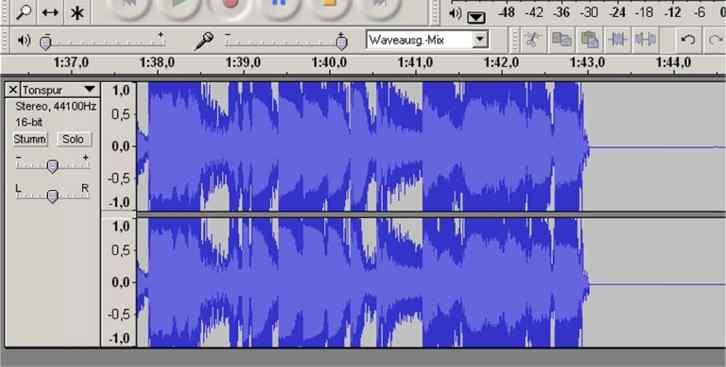Toggle Solo on the Tonspur track
Screen dimensions: 726x367
(73, 139)
